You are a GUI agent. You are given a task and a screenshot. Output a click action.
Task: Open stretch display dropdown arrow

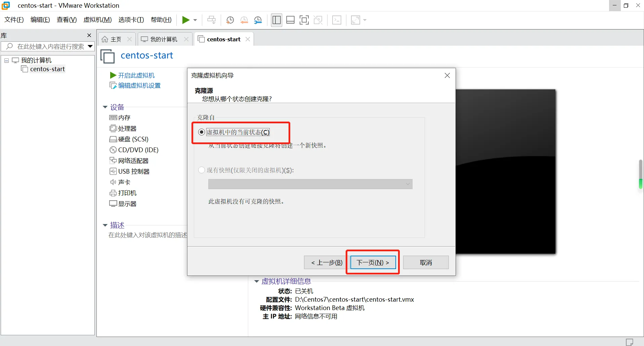point(365,20)
